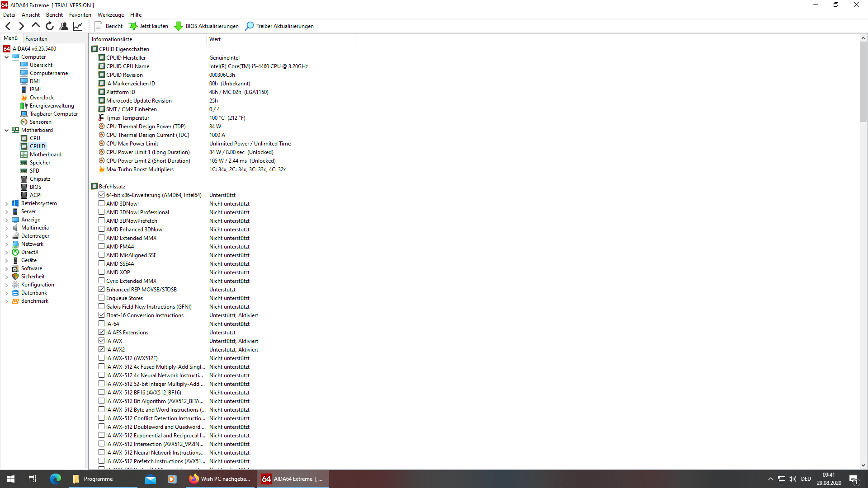Expand the Betriebssystem tree node
Screen dimensions: 868x488
tap(7, 204)
